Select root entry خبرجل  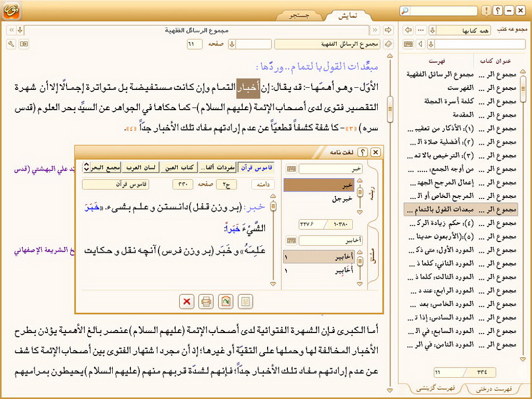320,199
